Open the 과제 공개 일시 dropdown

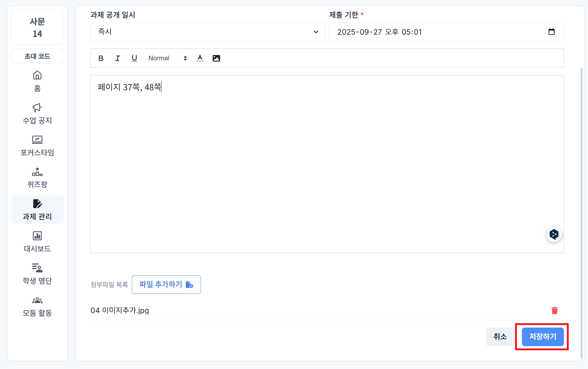tap(207, 32)
